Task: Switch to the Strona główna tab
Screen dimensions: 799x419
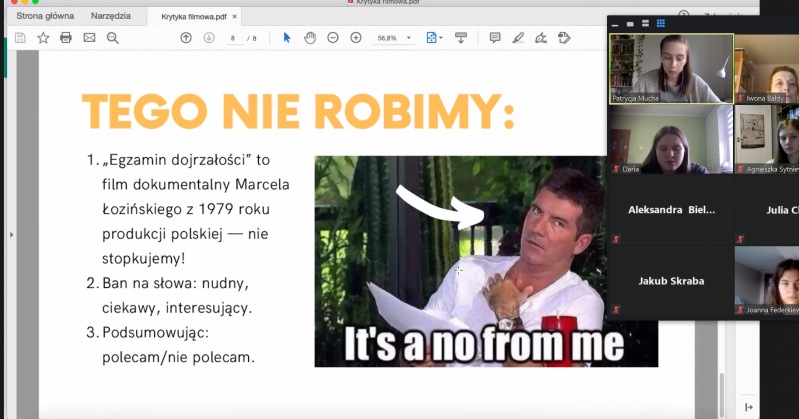Action: [x=45, y=16]
